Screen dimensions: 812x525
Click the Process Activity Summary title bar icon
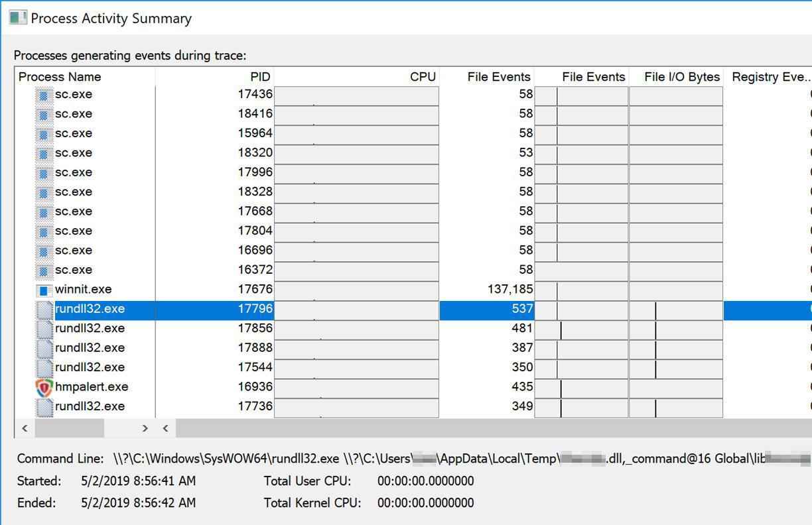coord(18,17)
